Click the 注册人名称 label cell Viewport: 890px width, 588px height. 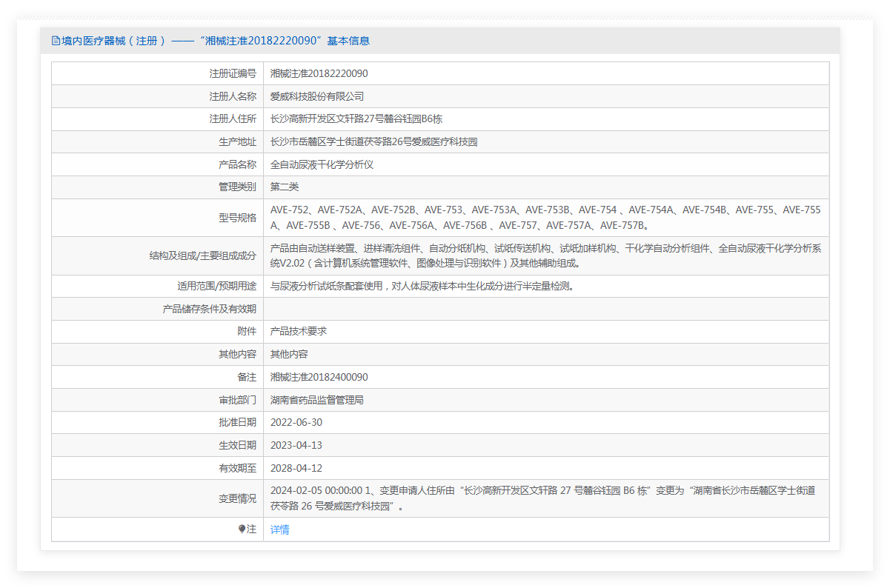pos(157,96)
